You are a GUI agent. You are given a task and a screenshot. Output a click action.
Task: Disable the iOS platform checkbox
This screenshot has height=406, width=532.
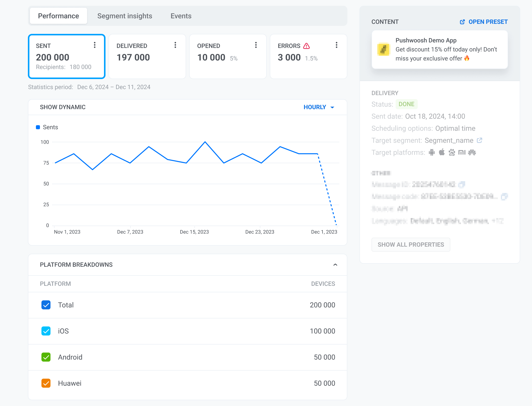click(46, 331)
